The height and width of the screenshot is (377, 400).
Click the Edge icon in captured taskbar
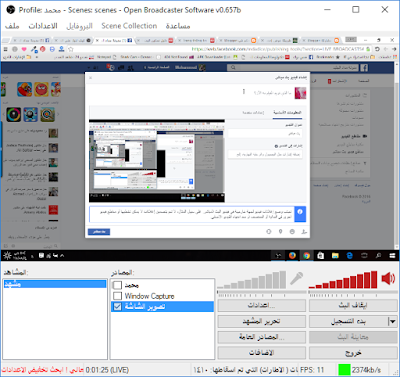(349, 256)
